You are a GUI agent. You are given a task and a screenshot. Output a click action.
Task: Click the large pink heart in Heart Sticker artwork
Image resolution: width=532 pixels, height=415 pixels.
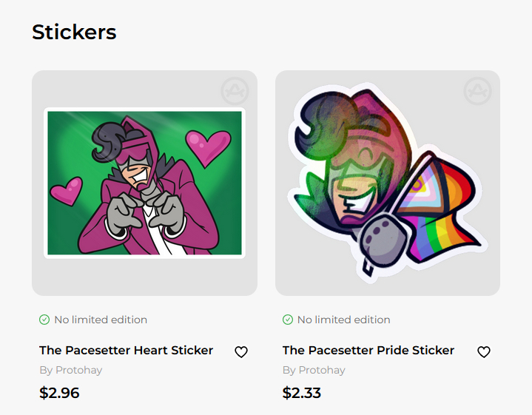207,146
